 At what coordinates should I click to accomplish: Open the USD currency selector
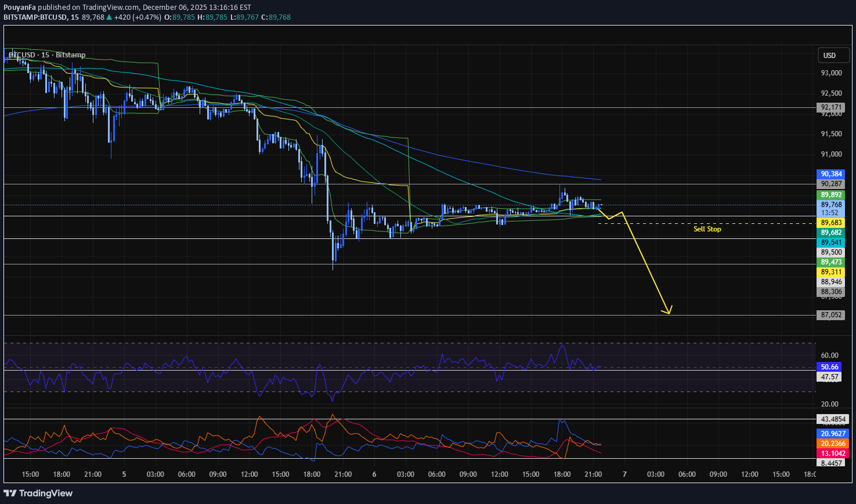830,55
